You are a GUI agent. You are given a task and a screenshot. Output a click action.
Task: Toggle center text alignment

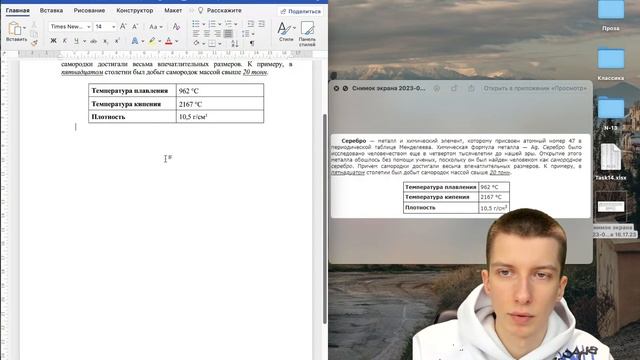point(207,34)
